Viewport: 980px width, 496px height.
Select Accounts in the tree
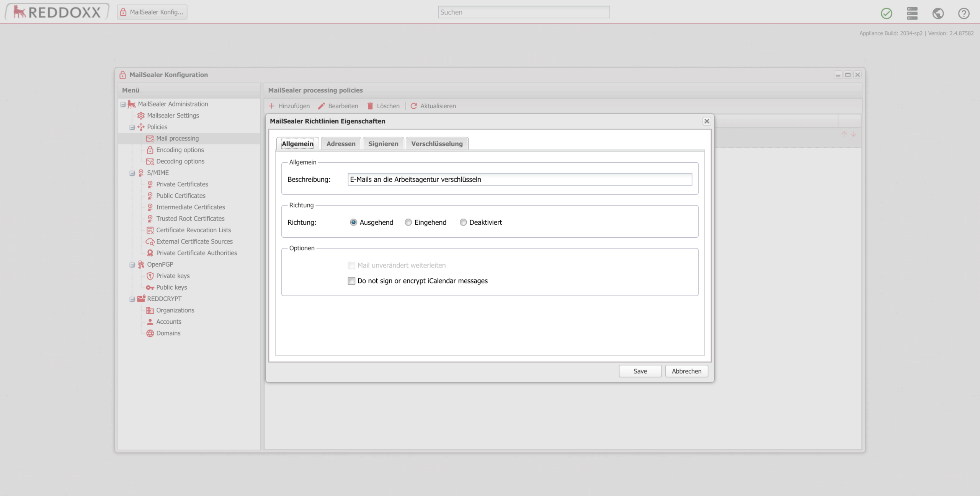click(168, 322)
